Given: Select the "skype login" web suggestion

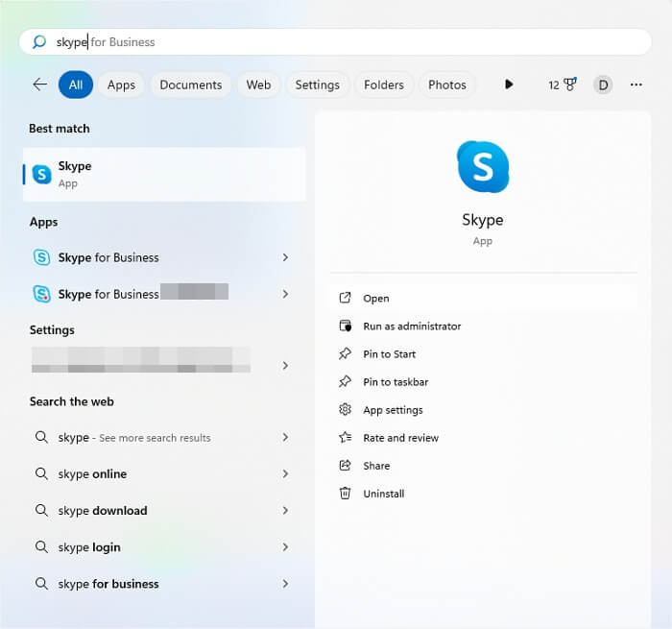Looking at the screenshot, I should pos(89,547).
